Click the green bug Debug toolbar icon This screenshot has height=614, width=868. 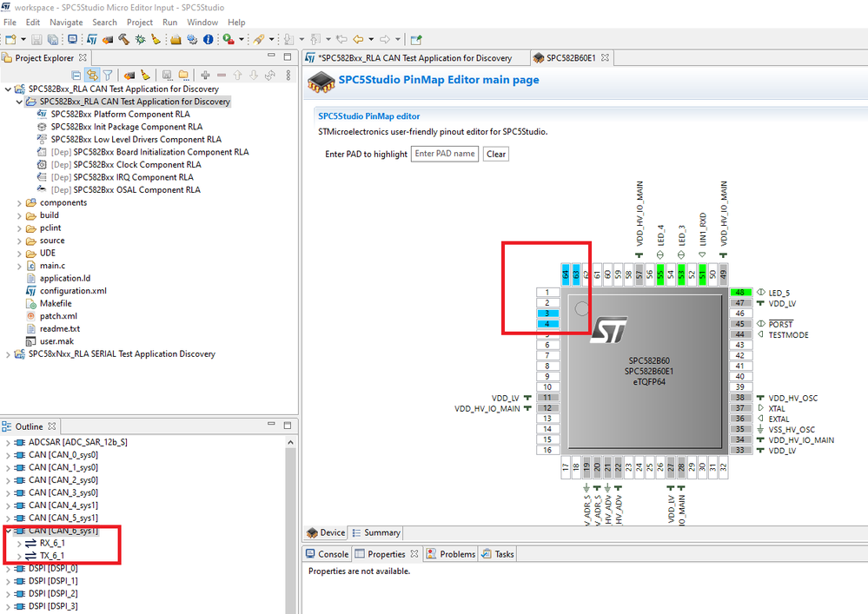click(140, 39)
